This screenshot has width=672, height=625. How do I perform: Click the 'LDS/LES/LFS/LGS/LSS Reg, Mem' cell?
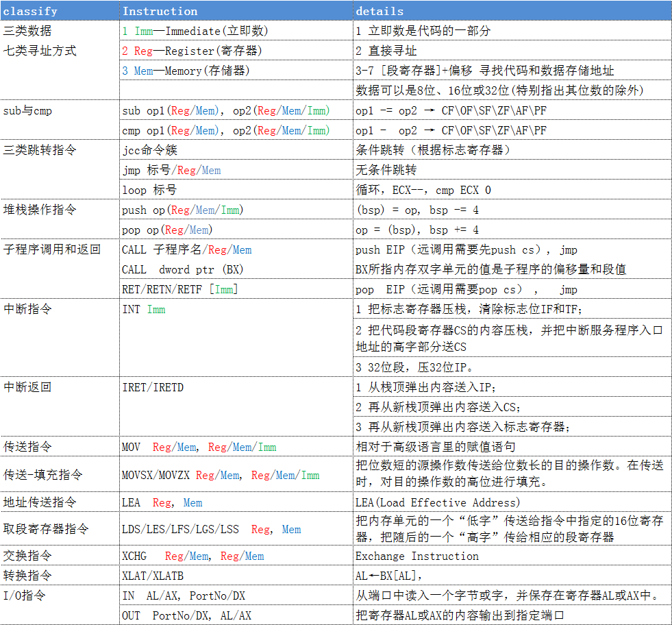[236, 528]
